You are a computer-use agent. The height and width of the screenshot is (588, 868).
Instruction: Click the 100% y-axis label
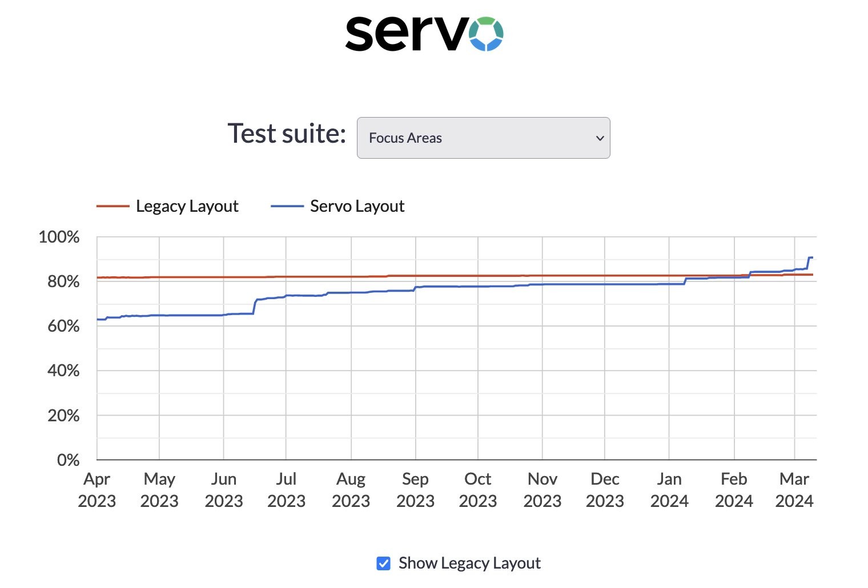pyautogui.click(x=59, y=237)
